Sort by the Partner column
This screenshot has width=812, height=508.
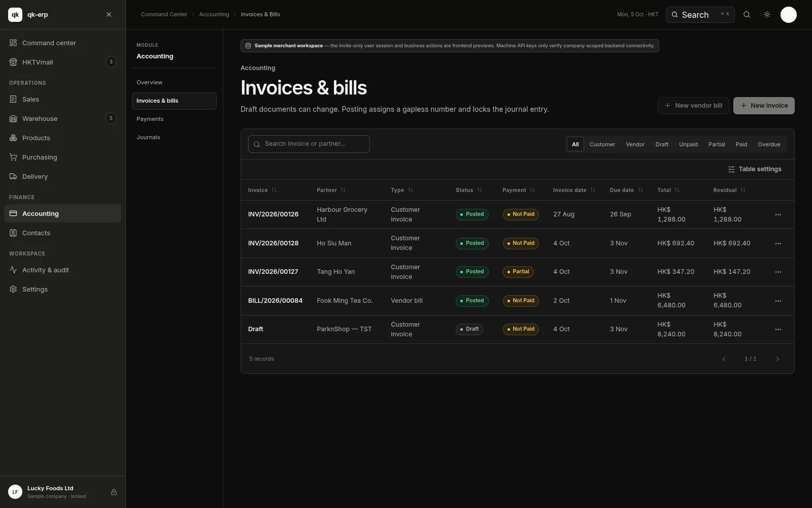click(x=331, y=190)
